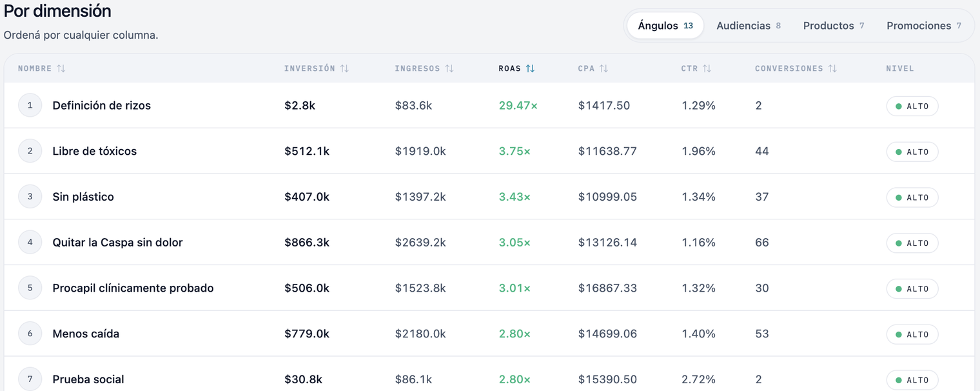
Task: Click the 'Por dimensión' heading
Action: point(57,11)
